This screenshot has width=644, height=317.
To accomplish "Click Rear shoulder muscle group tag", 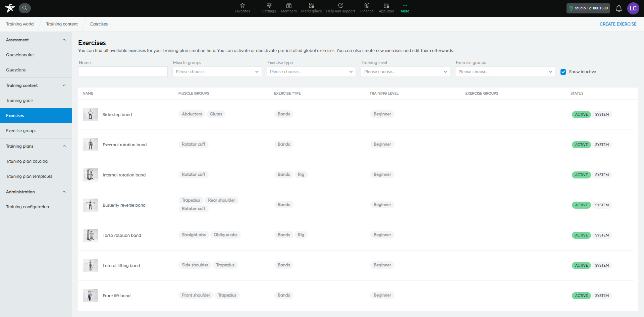I will coord(221,200).
